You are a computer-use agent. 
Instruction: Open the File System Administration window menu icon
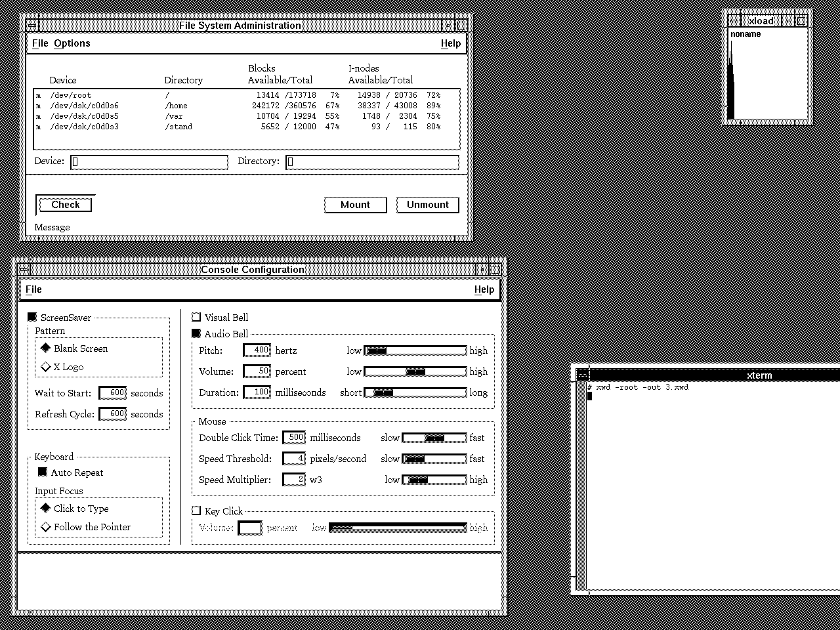click(x=31, y=26)
